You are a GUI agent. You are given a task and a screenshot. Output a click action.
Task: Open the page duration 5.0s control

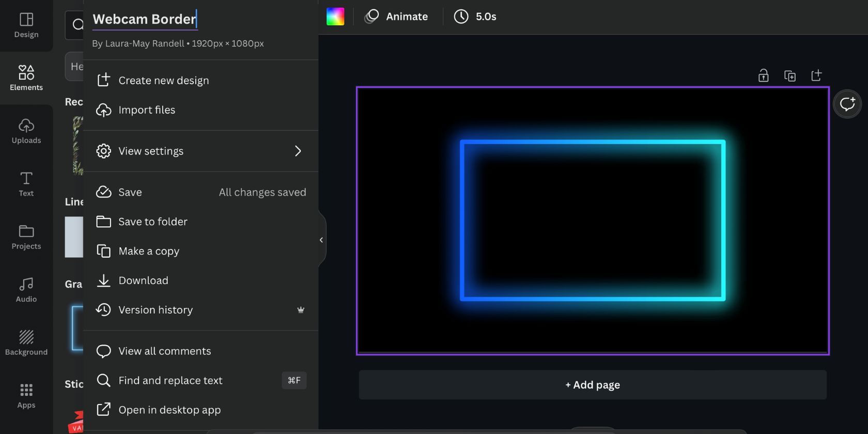[475, 17]
